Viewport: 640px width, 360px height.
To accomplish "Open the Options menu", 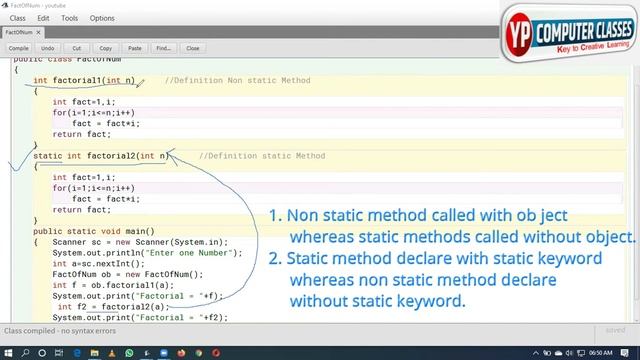I will click(x=102, y=18).
